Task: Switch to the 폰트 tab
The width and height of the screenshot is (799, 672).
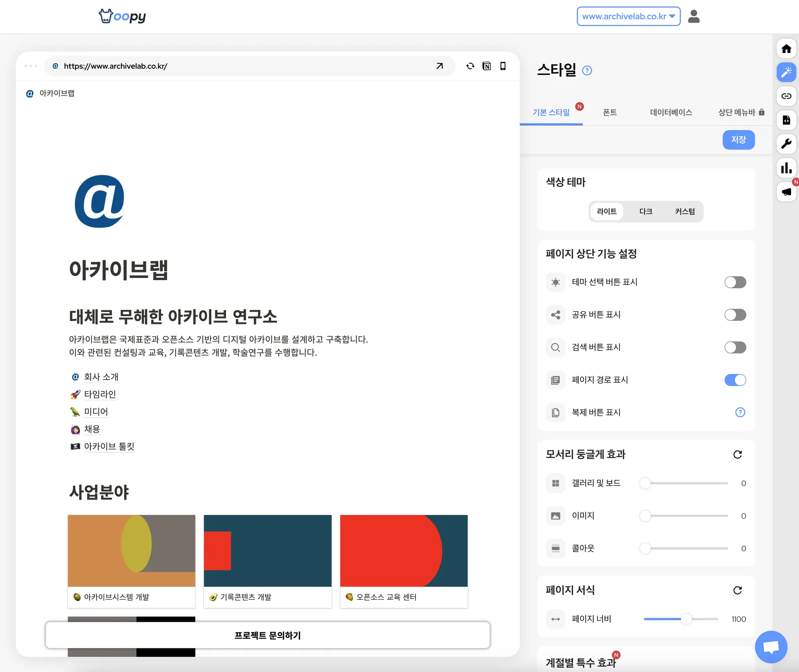Action: click(x=609, y=112)
